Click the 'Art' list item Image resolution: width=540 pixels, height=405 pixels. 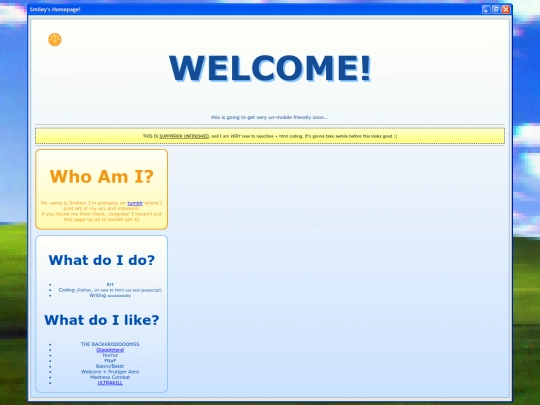[x=110, y=284]
